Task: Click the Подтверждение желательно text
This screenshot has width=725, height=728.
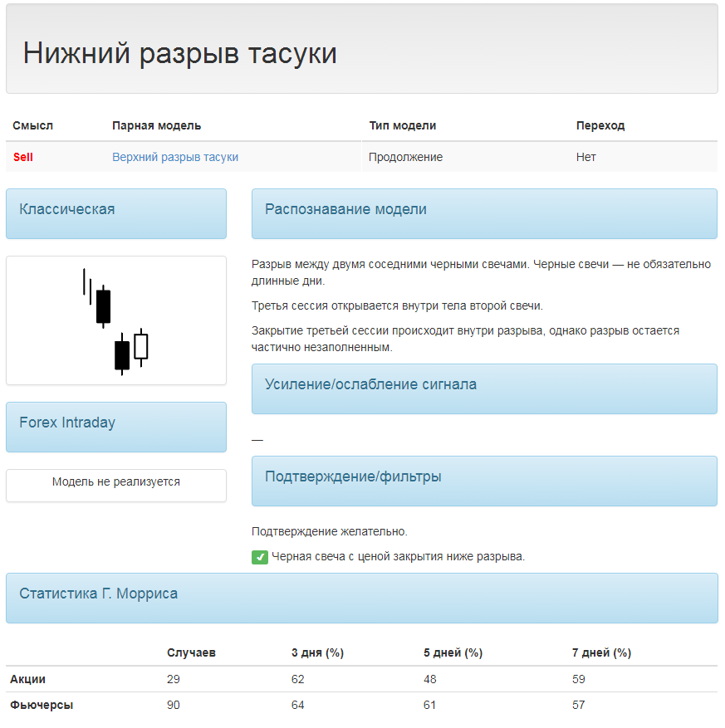Action: tap(330, 531)
